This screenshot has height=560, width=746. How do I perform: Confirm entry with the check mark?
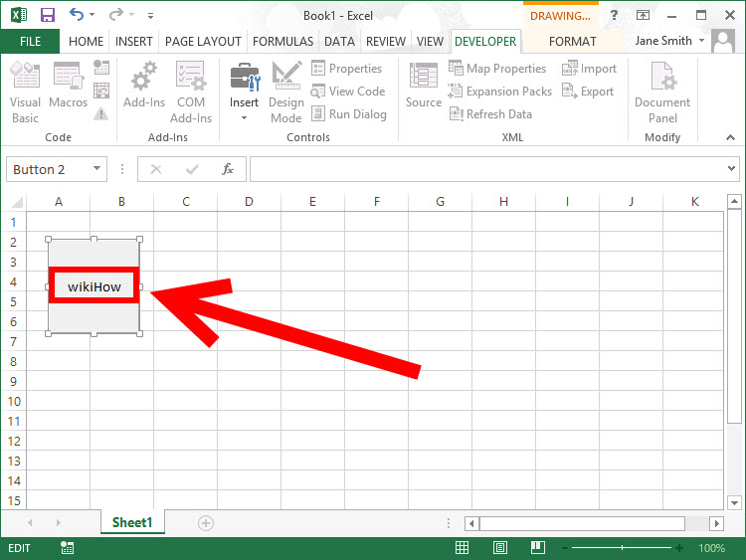tap(192, 169)
